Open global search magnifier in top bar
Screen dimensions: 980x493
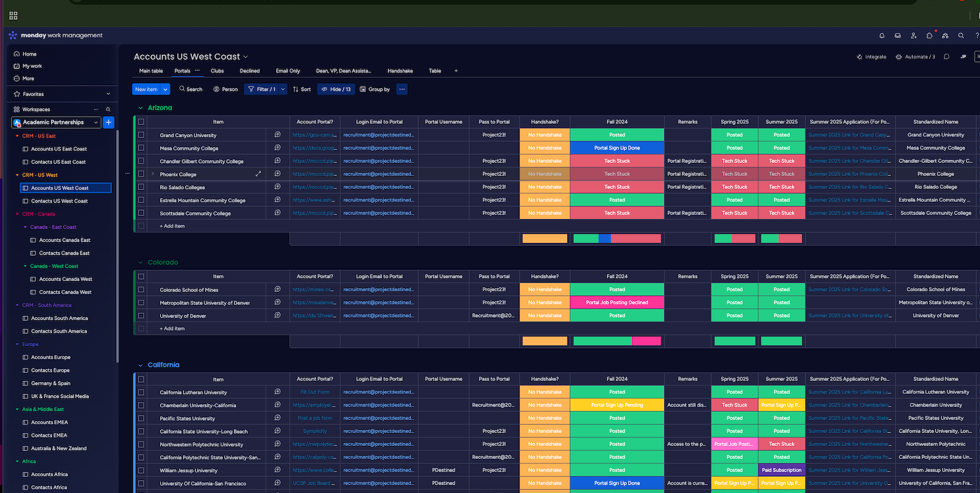(961, 35)
